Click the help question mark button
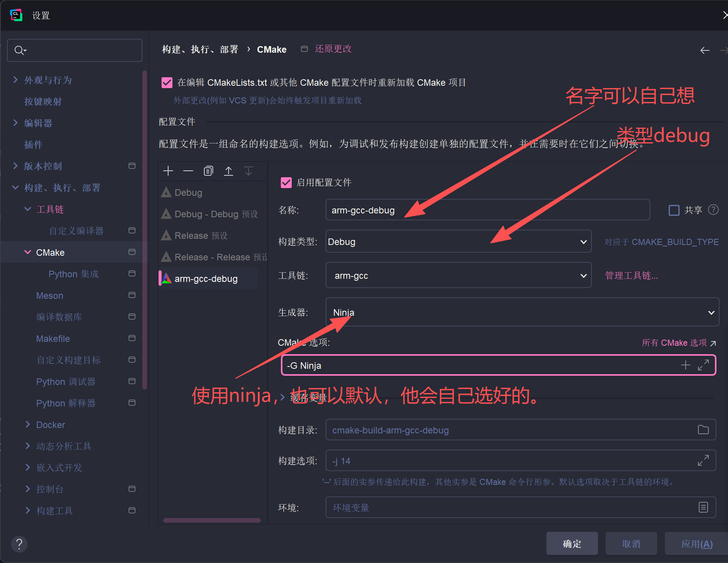The image size is (728, 563). pos(19,544)
